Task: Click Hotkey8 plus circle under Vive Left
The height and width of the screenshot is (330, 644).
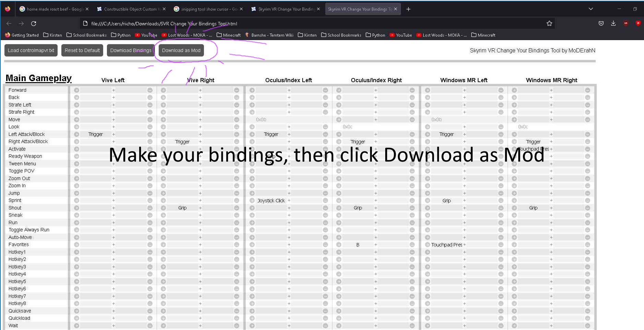Action: click(x=76, y=303)
